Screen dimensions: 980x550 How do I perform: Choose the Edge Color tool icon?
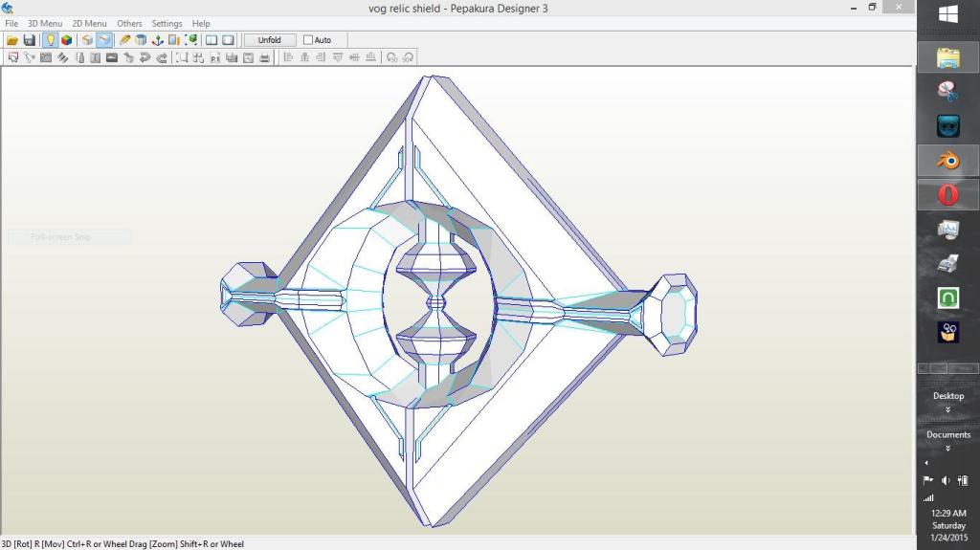79,57
